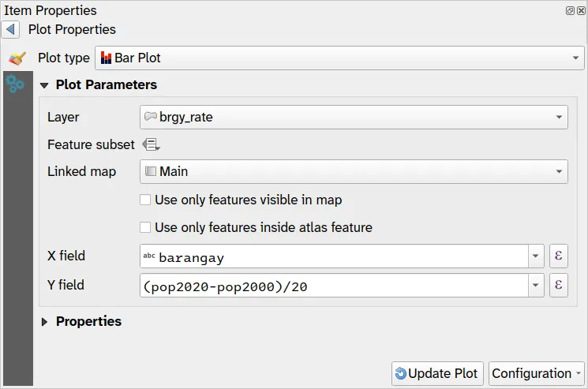Open the Configuration menu button

[536, 374]
